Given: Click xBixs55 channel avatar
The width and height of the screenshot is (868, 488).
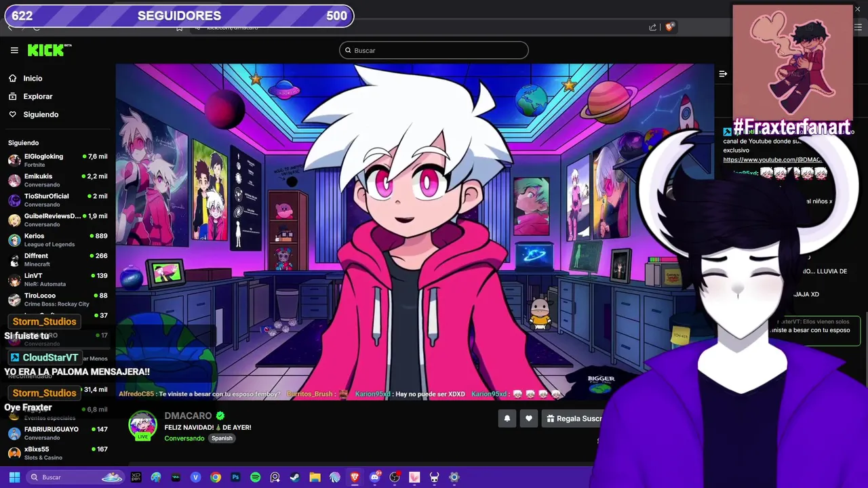Looking at the screenshot, I should coord(14,453).
